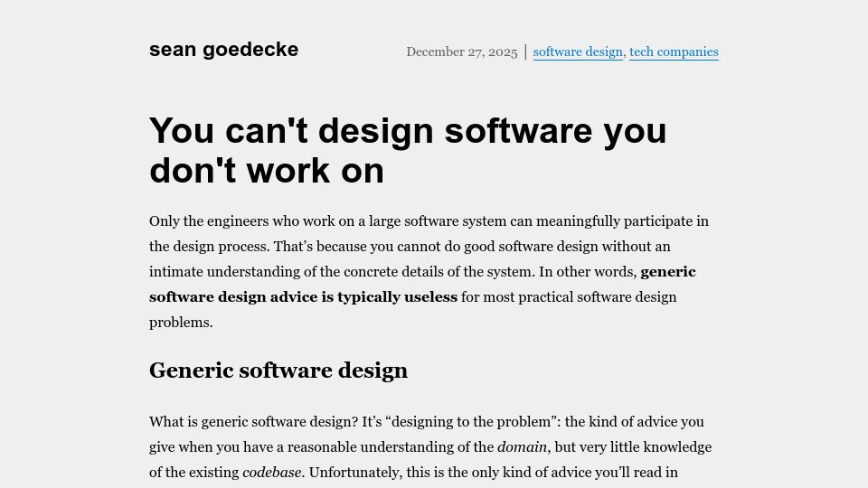
Task: Click the article title "You can't design software you don't work on"
Action: [408, 151]
